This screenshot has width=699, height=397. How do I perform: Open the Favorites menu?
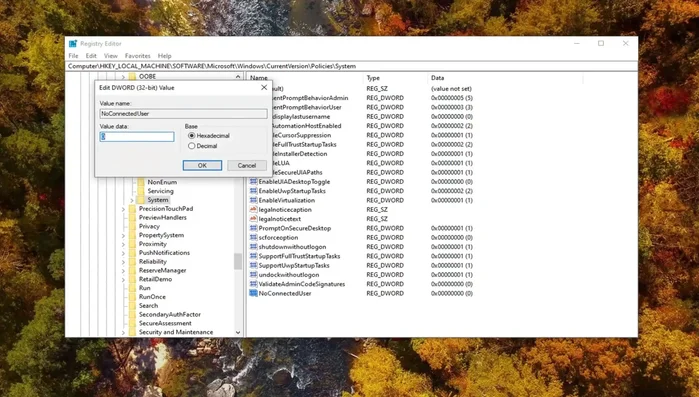coord(137,56)
